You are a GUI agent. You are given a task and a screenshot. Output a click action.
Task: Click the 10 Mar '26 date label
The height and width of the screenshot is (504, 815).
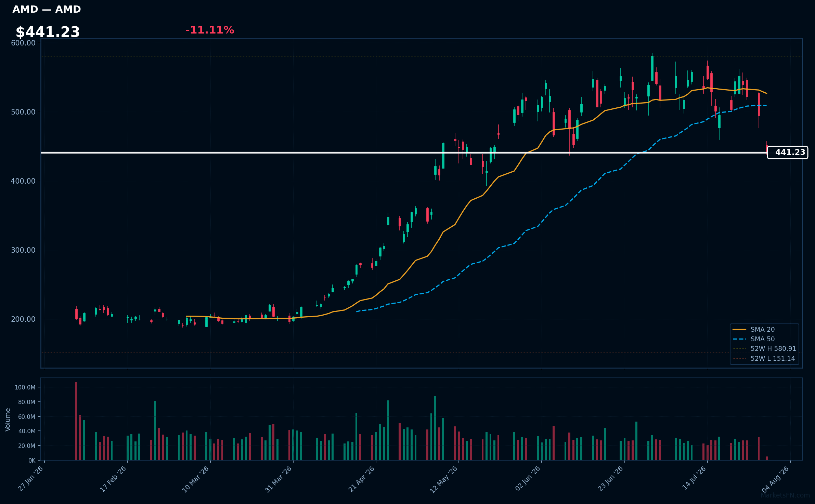click(x=195, y=479)
